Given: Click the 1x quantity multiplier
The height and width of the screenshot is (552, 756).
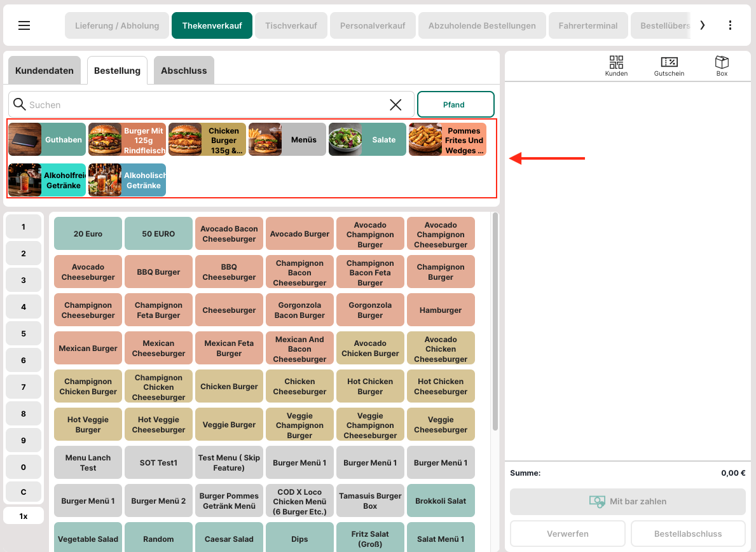Looking at the screenshot, I should (x=24, y=516).
